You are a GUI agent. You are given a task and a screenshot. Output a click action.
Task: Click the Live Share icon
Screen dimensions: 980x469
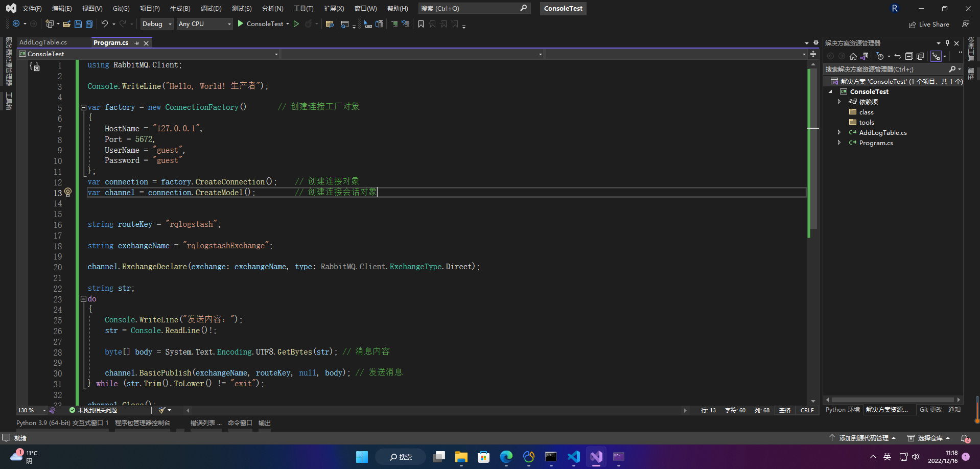[x=913, y=25]
